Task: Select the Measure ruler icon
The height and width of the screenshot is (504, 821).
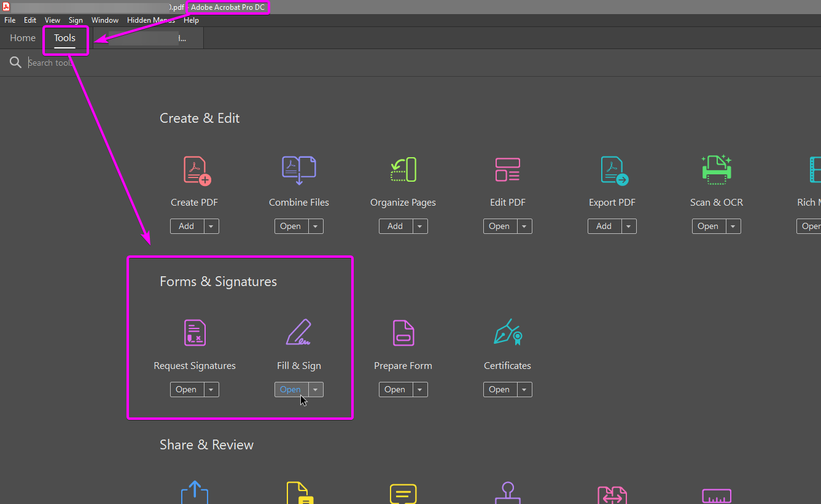Action: (x=717, y=496)
